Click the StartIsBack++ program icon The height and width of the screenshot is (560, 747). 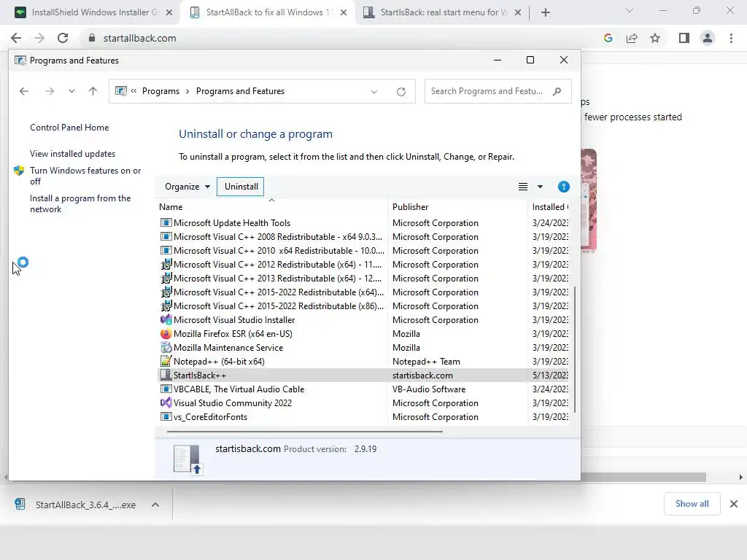coord(166,375)
